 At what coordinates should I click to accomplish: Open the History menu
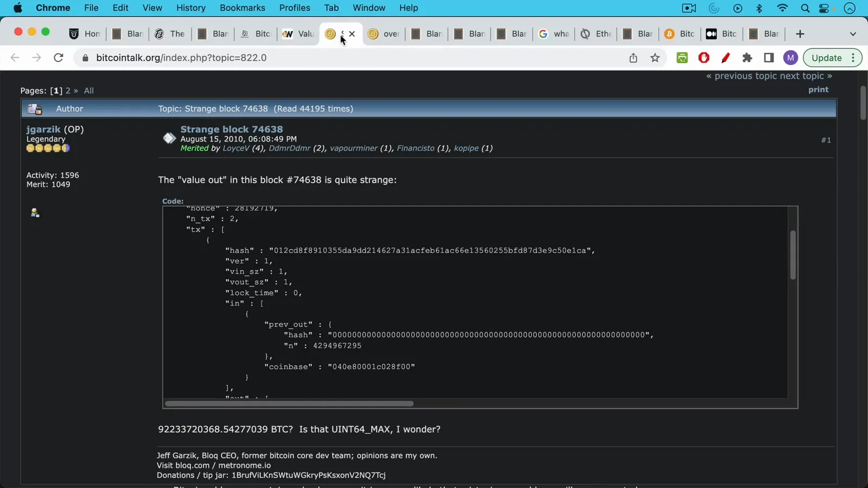coord(191,8)
